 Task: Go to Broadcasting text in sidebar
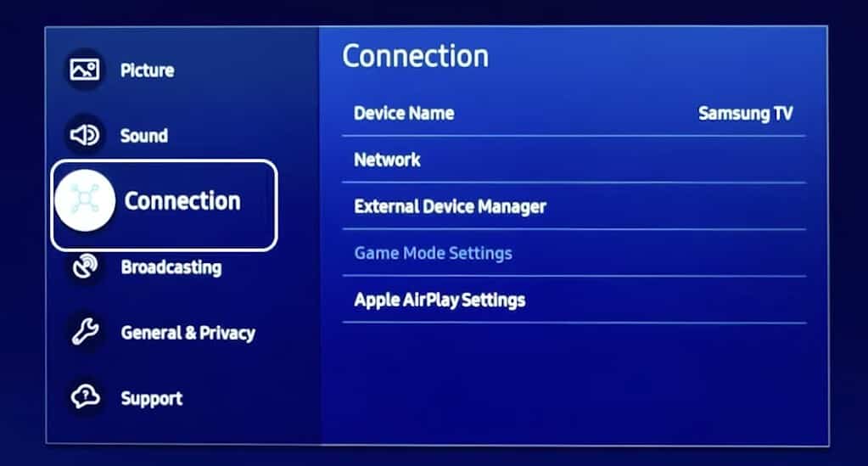tap(171, 267)
